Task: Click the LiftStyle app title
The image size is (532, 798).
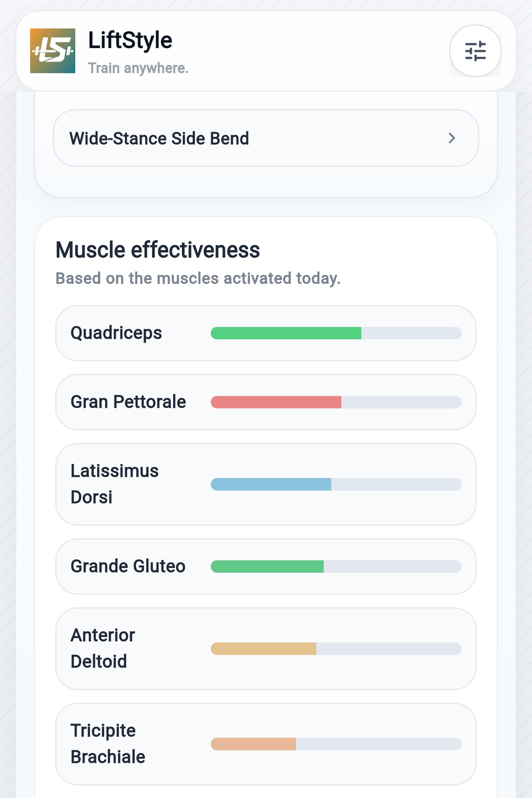Action: coord(130,40)
